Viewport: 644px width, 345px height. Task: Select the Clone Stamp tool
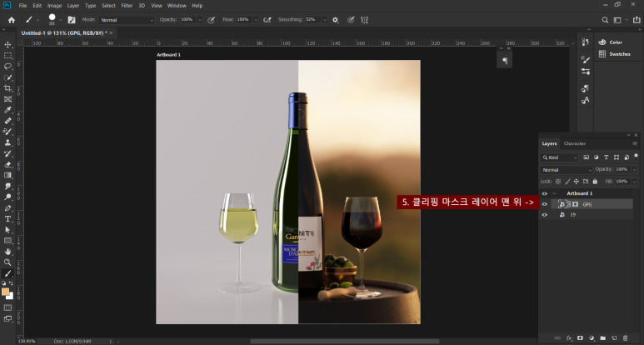pos(7,142)
